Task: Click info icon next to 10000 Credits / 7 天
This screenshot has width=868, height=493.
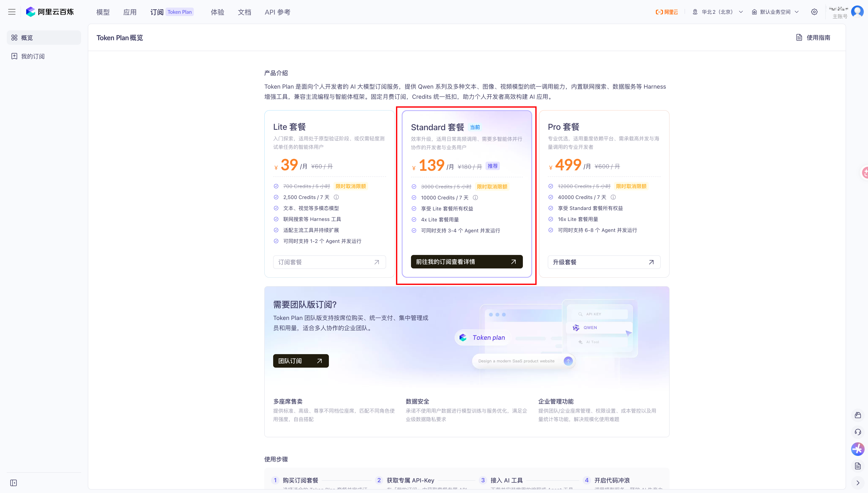Action: click(476, 197)
